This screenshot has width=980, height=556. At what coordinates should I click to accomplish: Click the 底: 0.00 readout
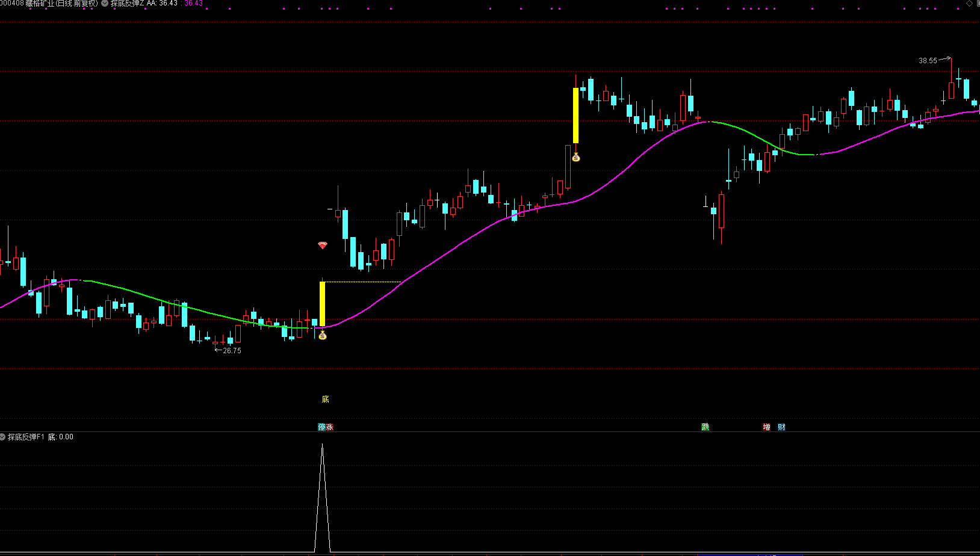(61, 437)
